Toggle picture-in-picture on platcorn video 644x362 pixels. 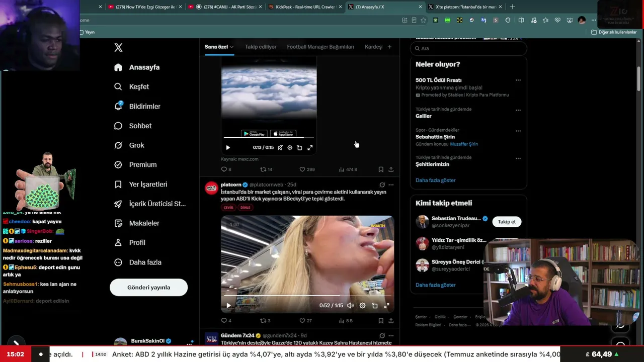point(375,305)
